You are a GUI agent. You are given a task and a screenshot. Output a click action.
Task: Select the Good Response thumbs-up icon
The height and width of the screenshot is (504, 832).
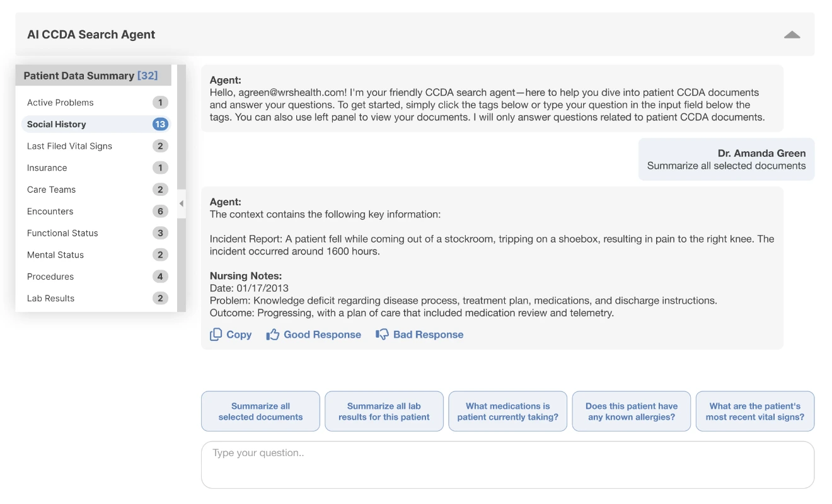click(272, 335)
